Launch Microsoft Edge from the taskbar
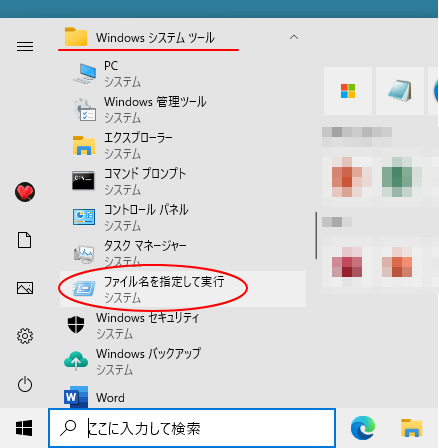 [363, 428]
